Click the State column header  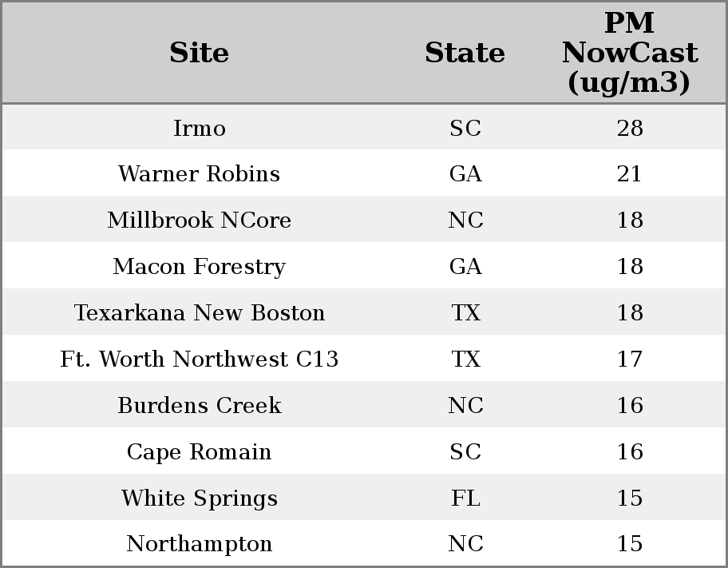point(465,54)
